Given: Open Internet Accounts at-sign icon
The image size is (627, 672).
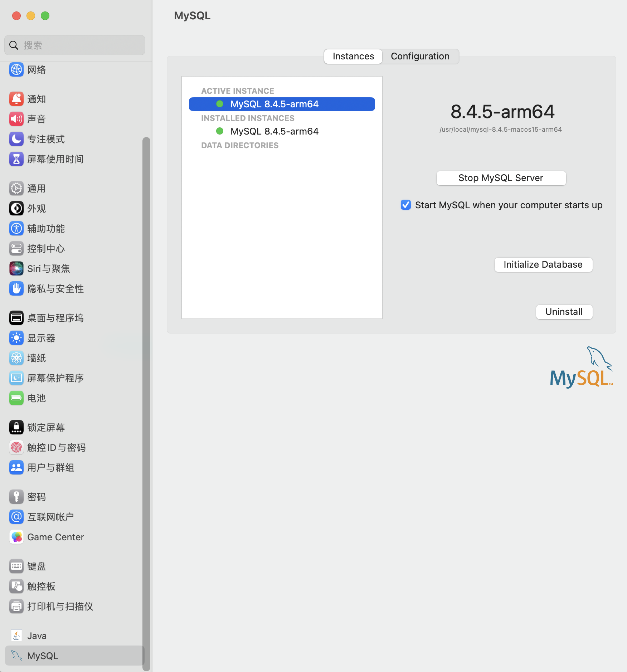Looking at the screenshot, I should tap(16, 517).
